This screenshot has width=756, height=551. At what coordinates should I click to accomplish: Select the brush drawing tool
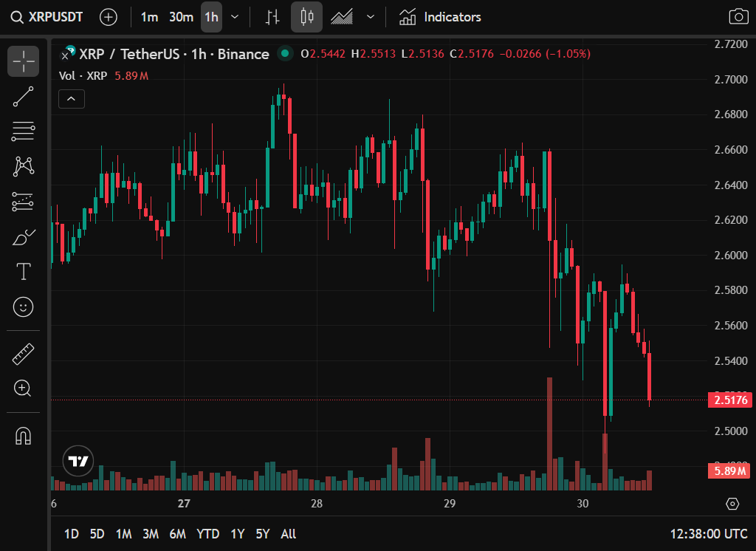pos(23,237)
